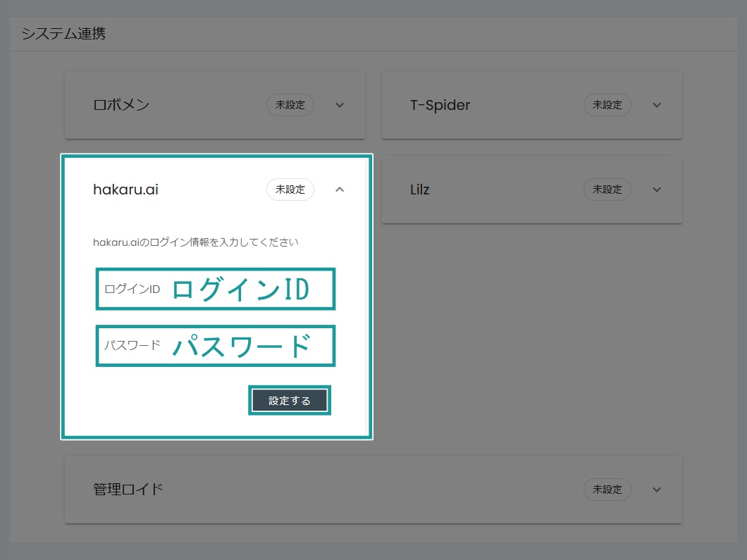Click the 未設定 badge on ロボメン
The height and width of the screenshot is (560, 747).
click(290, 105)
